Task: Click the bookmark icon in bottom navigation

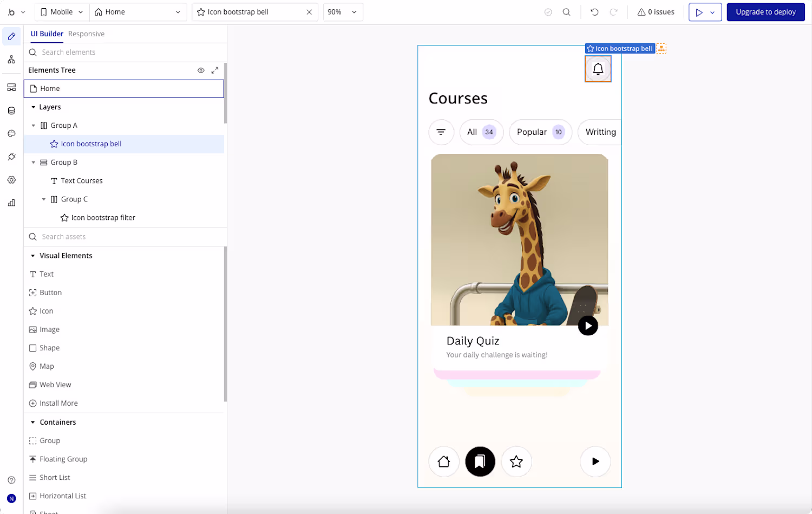Action: 480,461
